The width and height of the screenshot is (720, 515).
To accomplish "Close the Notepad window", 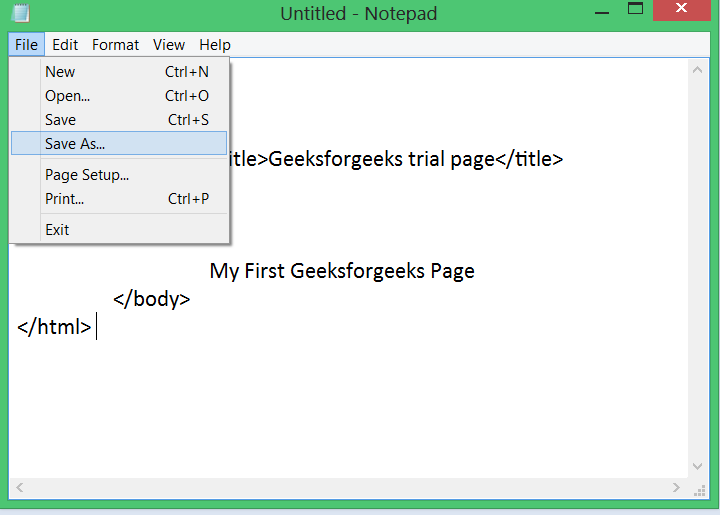I will coord(681,9).
